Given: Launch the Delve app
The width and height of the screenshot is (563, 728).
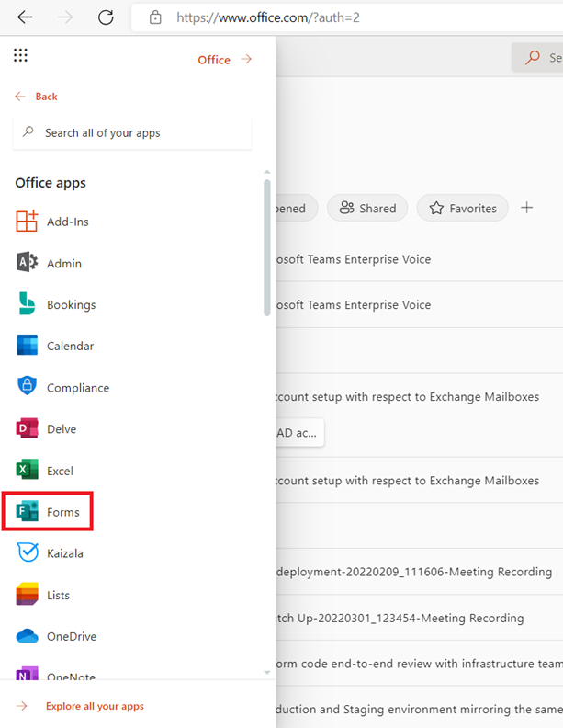Looking at the screenshot, I should (x=28, y=428).
